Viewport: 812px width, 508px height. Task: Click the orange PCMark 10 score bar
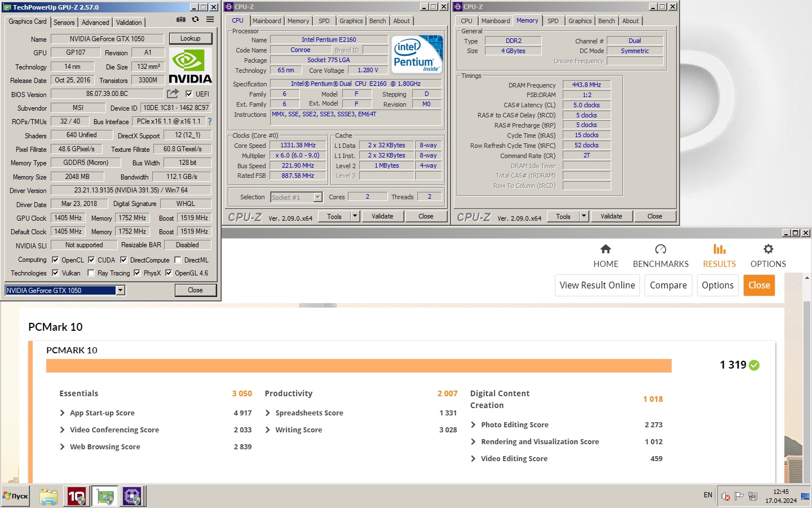[x=359, y=366]
